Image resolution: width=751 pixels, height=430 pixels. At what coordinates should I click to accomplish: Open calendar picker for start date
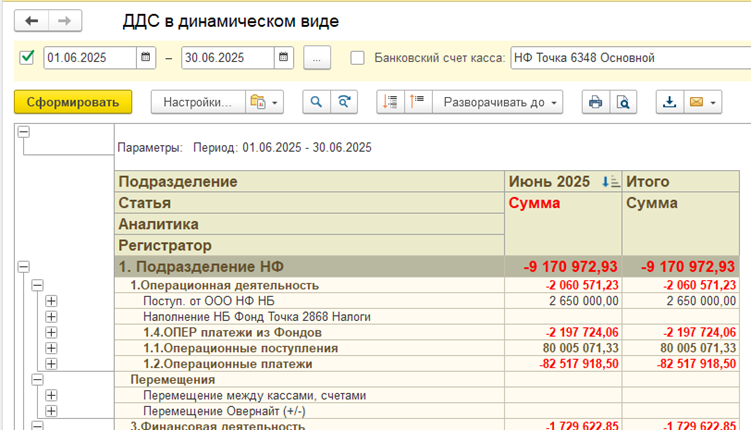[147, 58]
